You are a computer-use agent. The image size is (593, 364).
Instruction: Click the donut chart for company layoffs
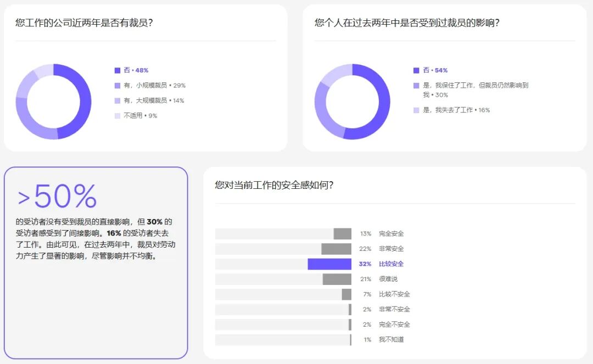click(x=53, y=102)
